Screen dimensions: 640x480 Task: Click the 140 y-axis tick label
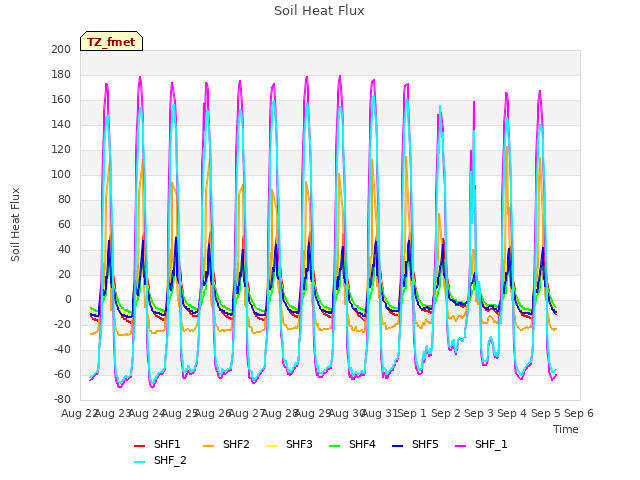[x=61, y=124]
